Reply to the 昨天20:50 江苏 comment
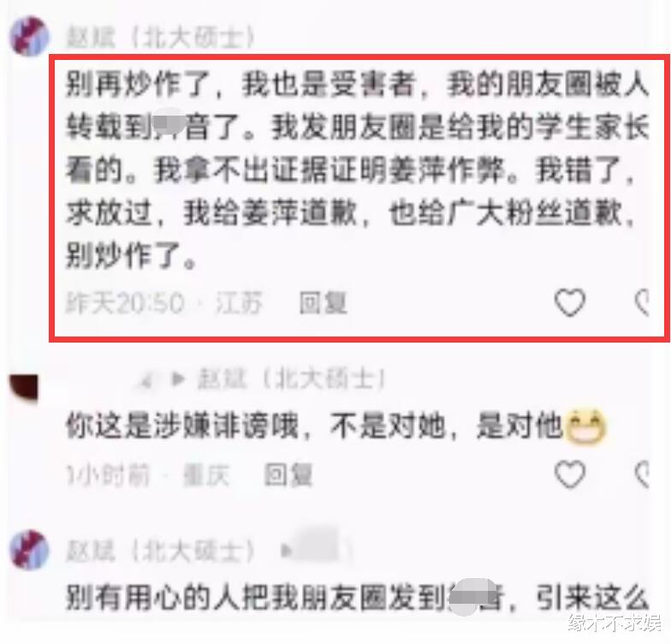The image size is (671, 644). [x=324, y=303]
